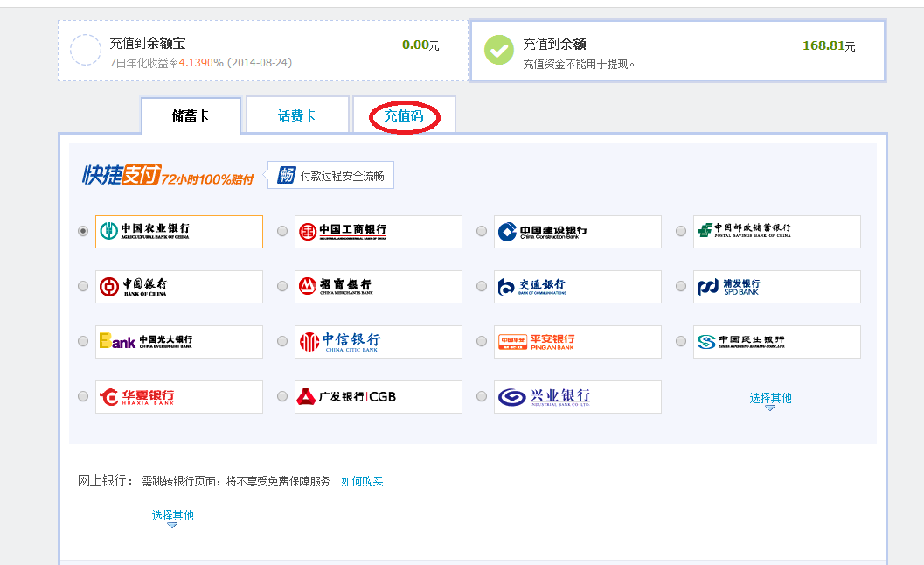
Task: Select the 兴业银行 radio button
Action: click(x=482, y=396)
